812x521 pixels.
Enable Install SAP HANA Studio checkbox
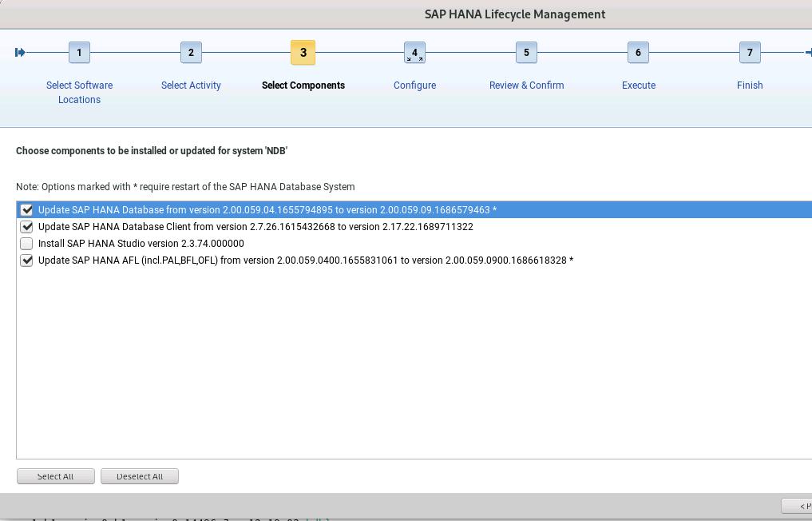(x=27, y=244)
